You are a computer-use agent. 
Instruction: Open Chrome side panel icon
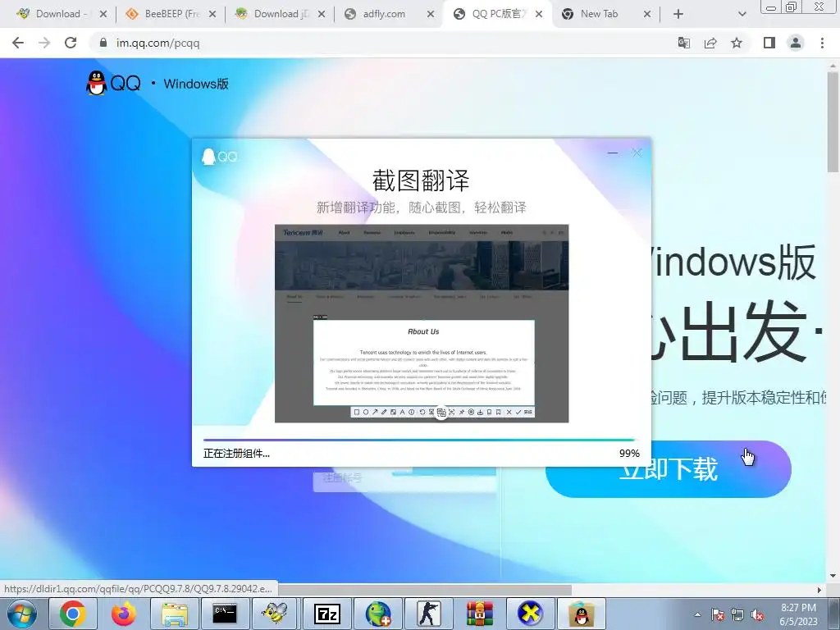pos(769,43)
